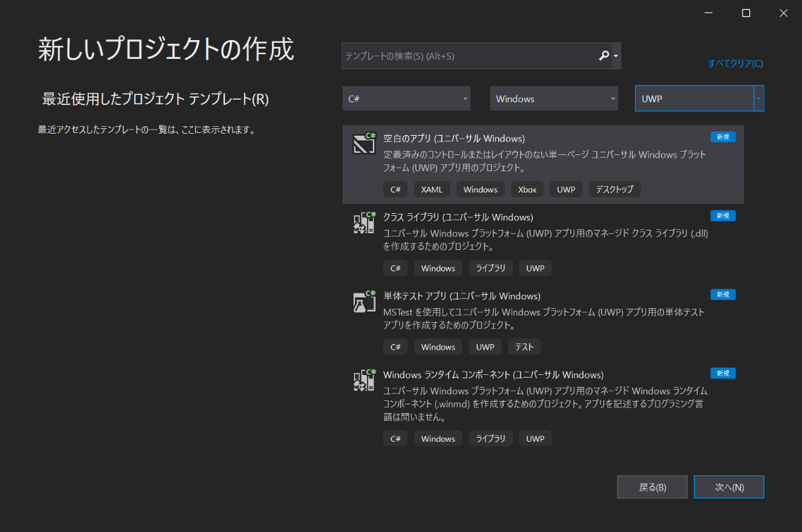
Task: Click the Runtime component template description text
Action: click(545, 404)
